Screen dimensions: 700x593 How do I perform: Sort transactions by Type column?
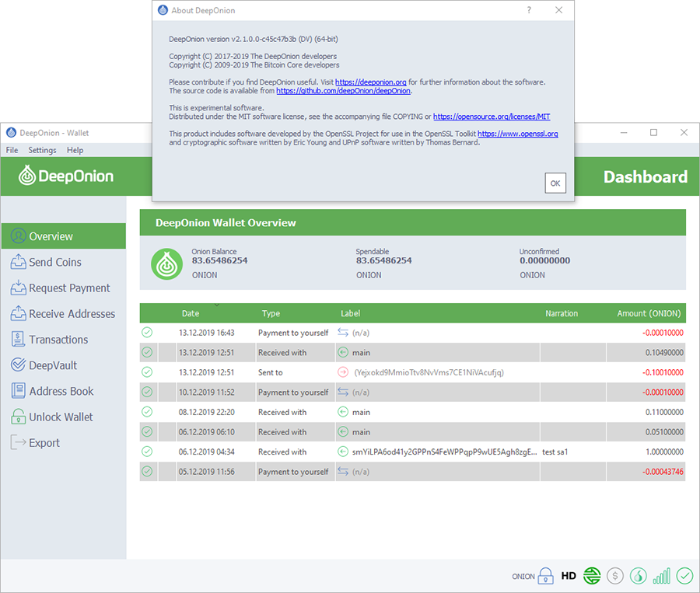271,313
